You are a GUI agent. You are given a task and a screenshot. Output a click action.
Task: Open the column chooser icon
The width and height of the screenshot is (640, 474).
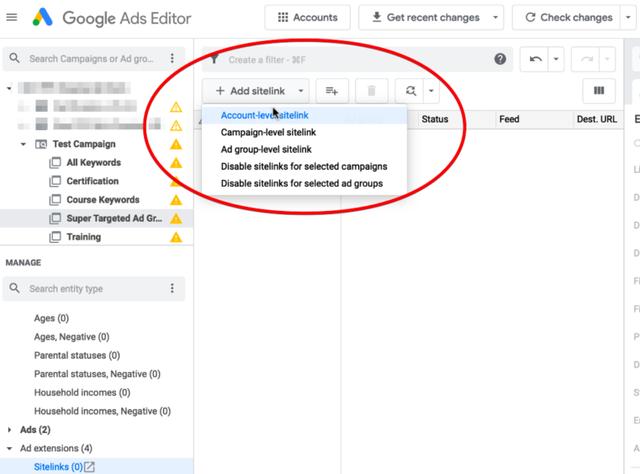[x=599, y=91]
